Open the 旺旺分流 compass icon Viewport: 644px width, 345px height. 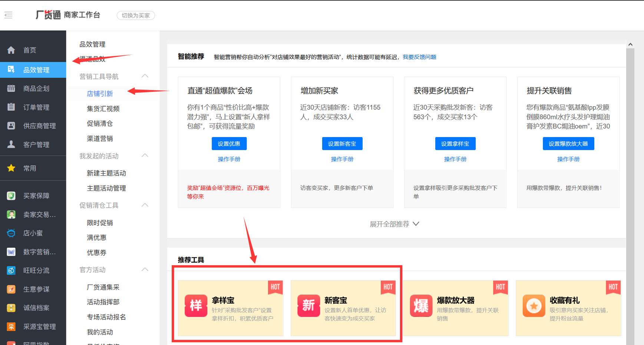tap(11, 271)
